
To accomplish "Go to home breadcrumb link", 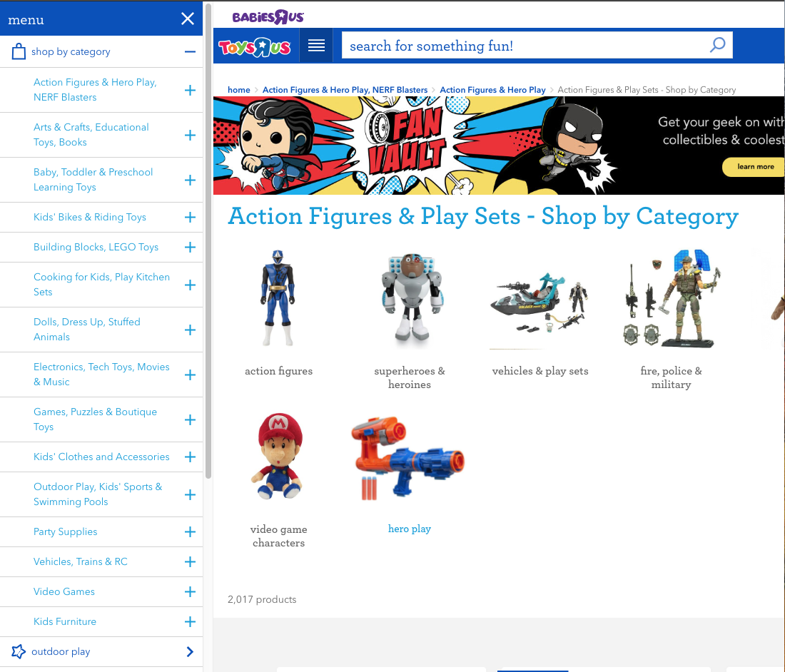I will [239, 90].
